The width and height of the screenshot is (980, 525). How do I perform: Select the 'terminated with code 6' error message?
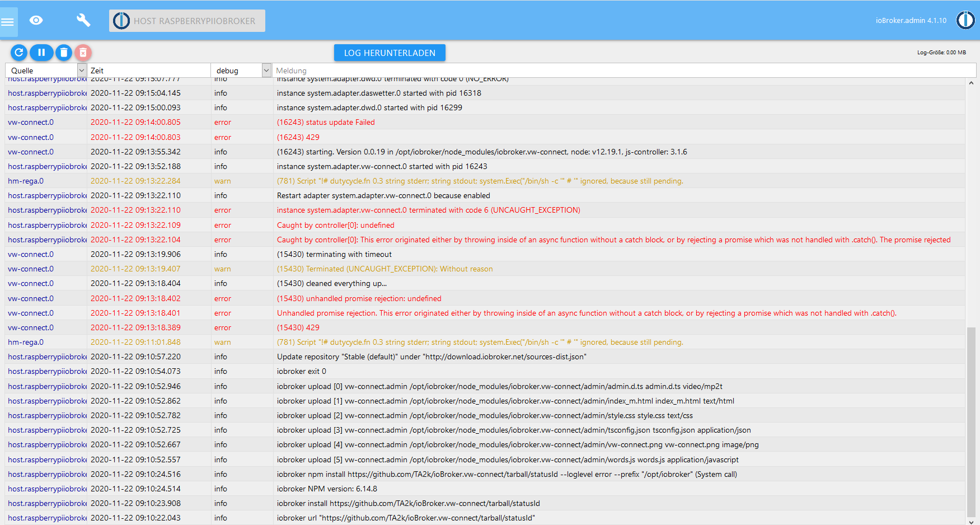click(429, 210)
